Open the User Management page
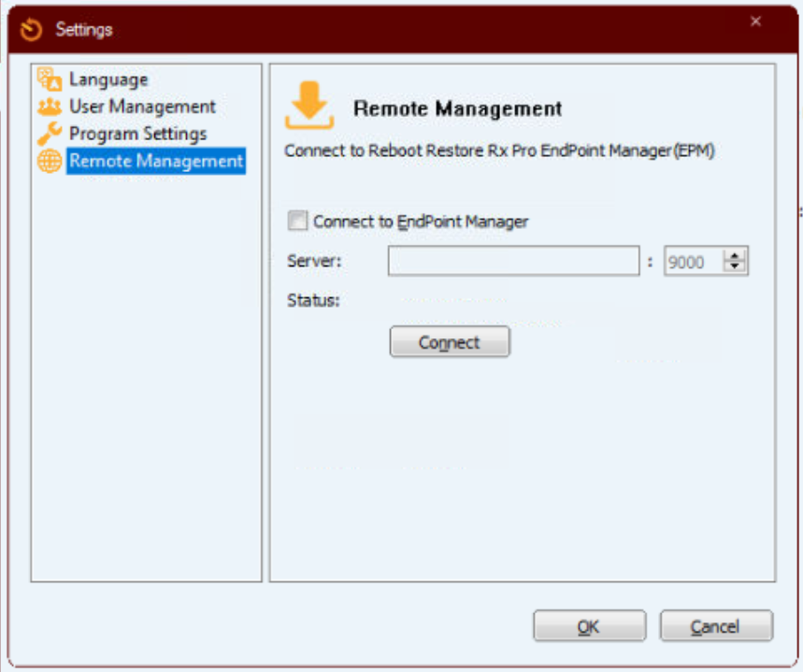The height and width of the screenshot is (672, 803). (x=142, y=107)
